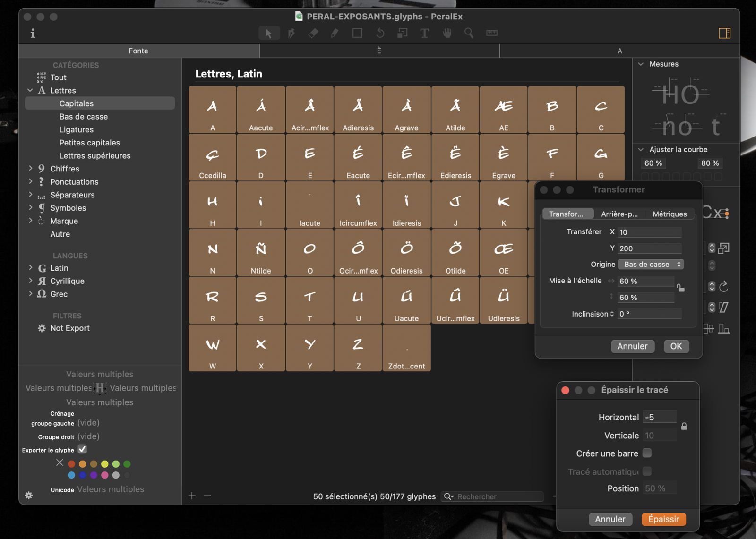Select the Text tool
Viewport: 756px width, 539px height.
pos(424,33)
